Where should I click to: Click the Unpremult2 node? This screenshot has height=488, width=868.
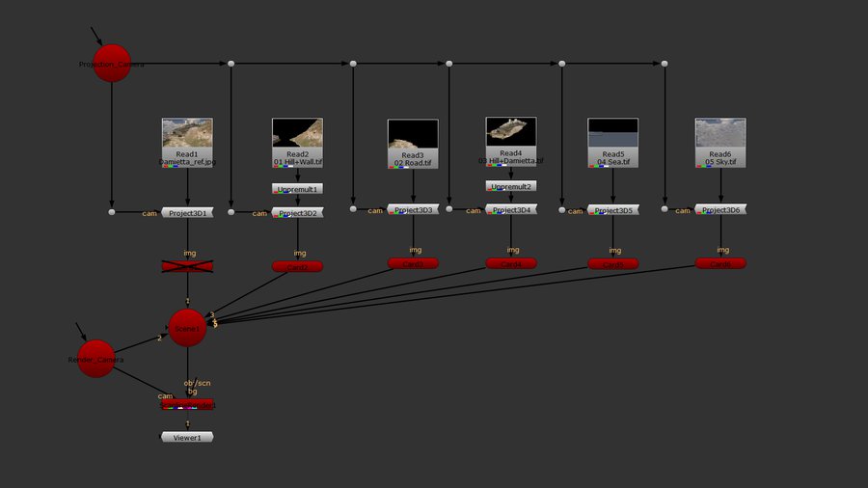pos(511,186)
